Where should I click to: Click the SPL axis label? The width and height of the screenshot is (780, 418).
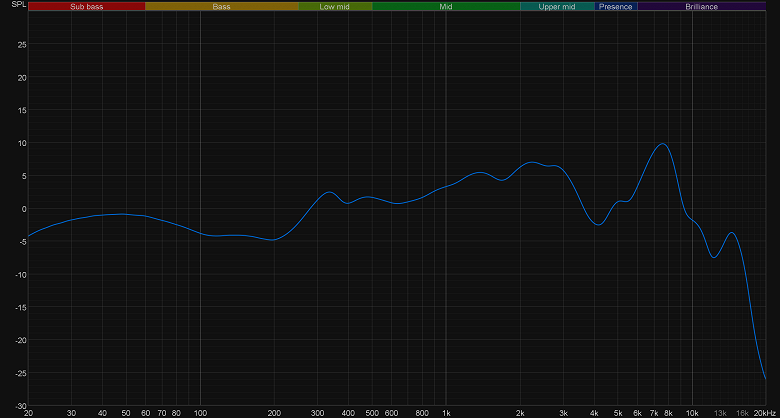click(18, 4)
